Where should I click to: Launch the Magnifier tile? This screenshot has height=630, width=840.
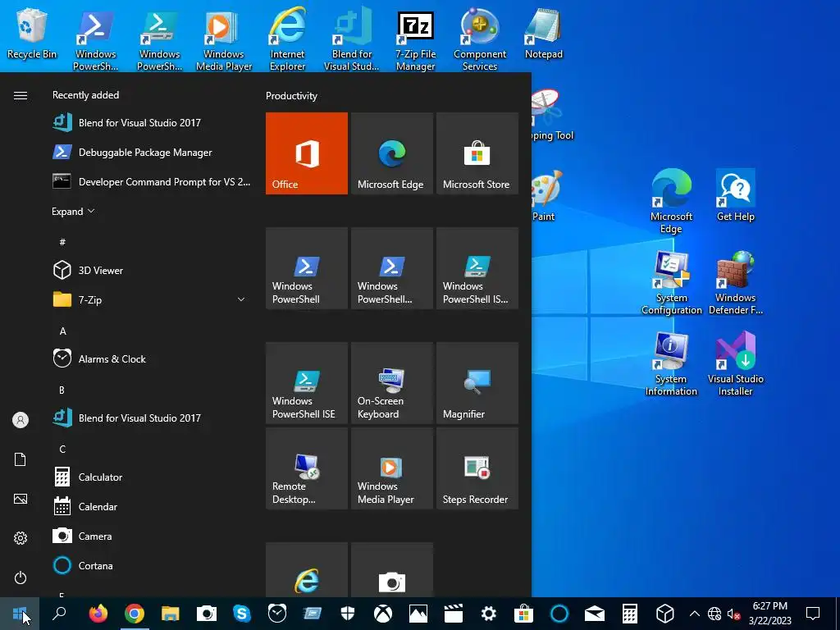477,383
